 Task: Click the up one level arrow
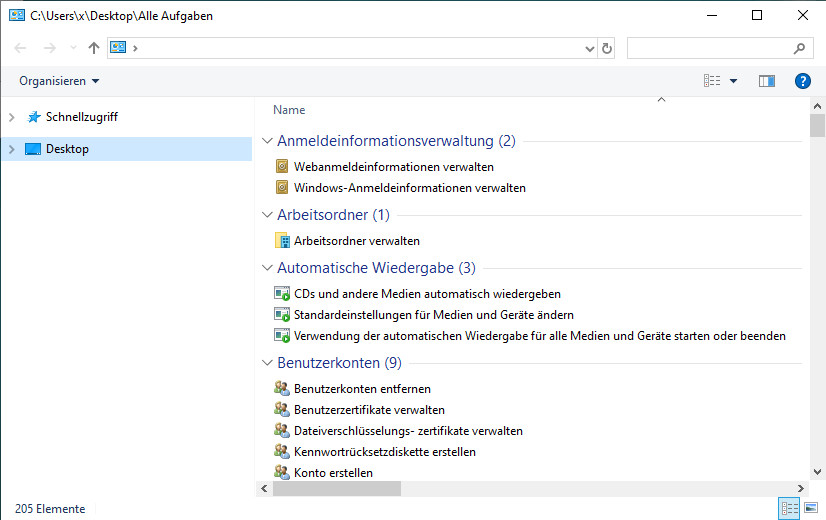(x=94, y=48)
